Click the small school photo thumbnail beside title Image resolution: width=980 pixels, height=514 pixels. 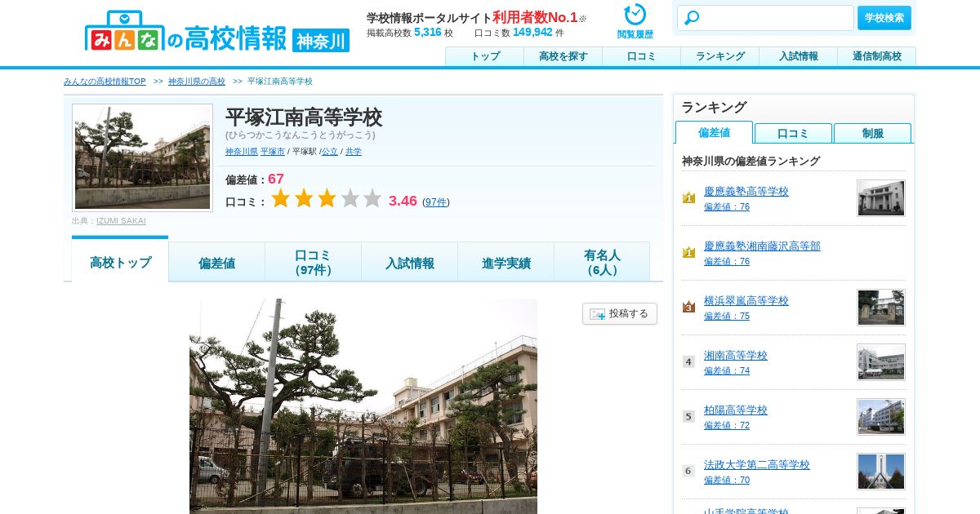[142, 157]
